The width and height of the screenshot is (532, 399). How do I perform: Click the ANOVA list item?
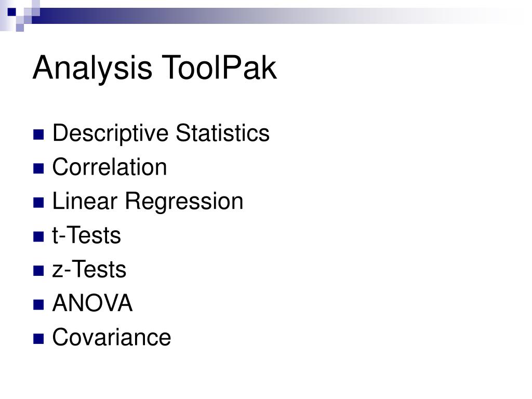(92, 303)
